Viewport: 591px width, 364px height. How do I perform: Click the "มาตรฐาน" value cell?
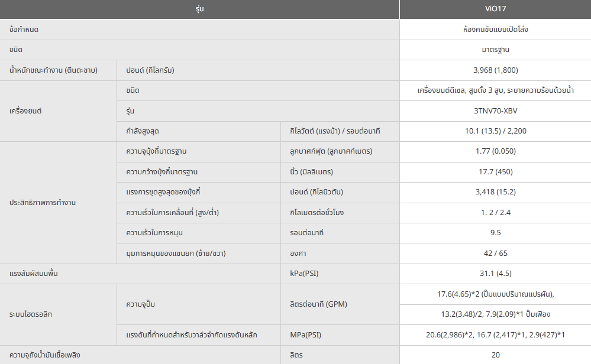[495, 50]
